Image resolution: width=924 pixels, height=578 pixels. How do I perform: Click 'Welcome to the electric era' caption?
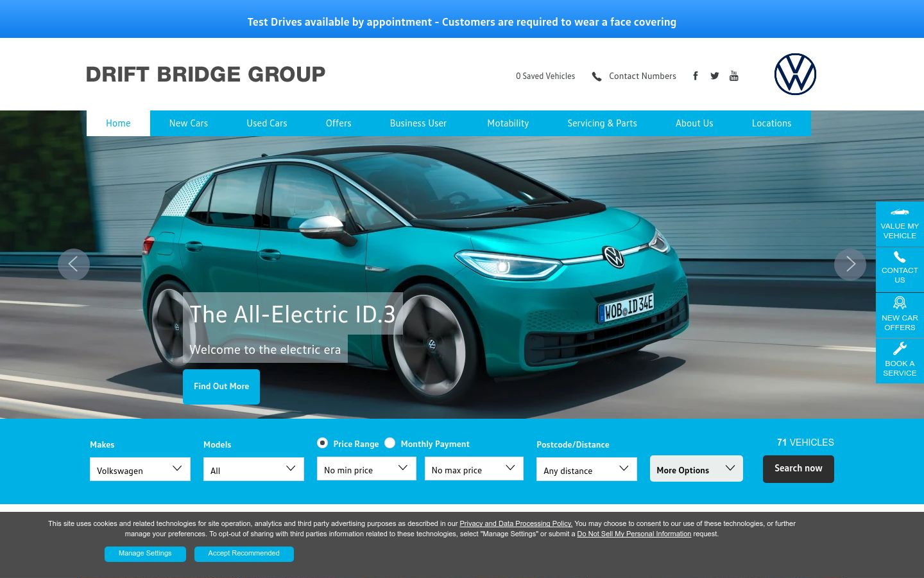265,349
